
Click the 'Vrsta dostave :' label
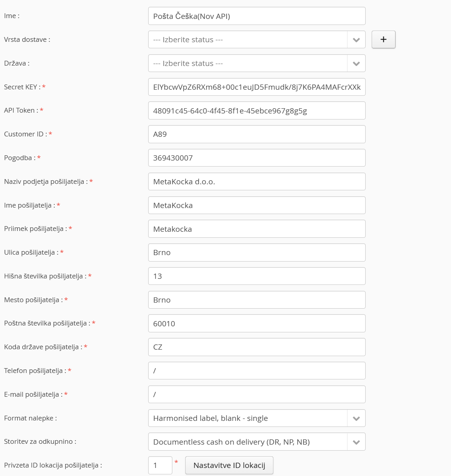click(x=27, y=39)
